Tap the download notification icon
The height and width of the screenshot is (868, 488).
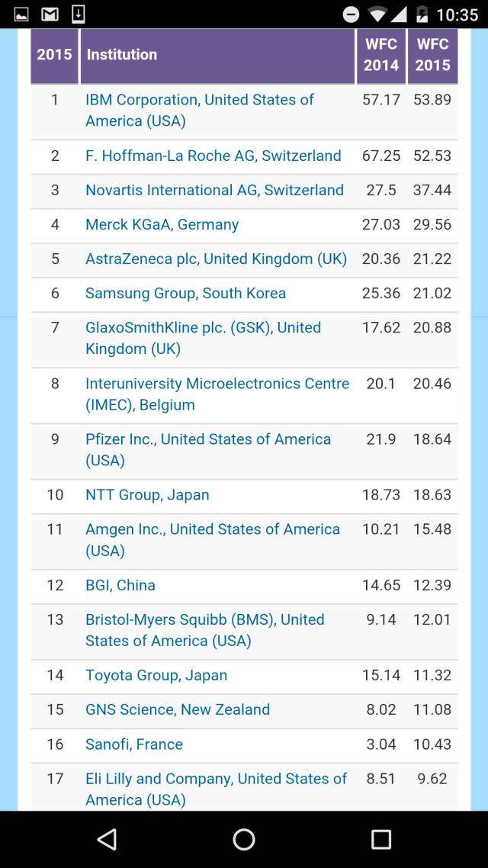(x=78, y=14)
